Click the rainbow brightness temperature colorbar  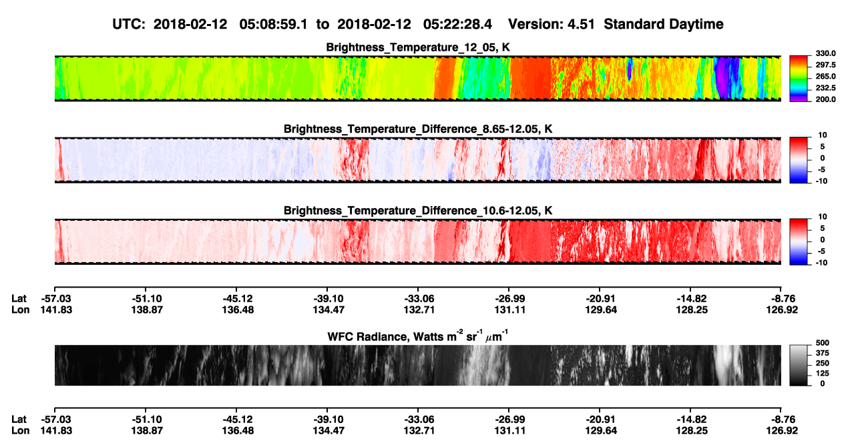tap(800, 79)
